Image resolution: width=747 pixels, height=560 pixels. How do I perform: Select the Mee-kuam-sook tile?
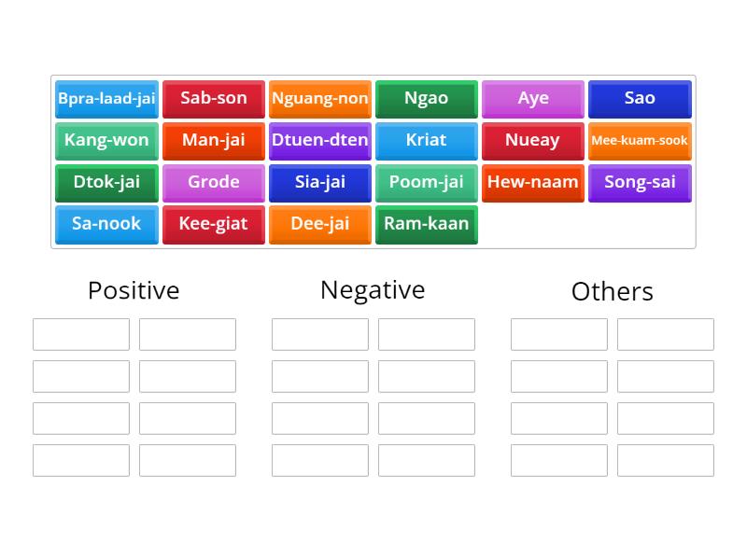(x=640, y=141)
